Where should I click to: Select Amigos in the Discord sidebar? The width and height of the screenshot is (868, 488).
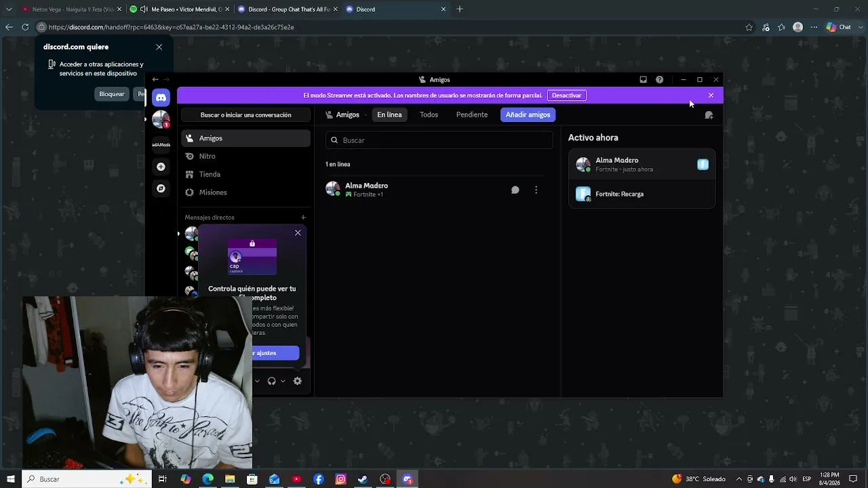coord(245,138)
